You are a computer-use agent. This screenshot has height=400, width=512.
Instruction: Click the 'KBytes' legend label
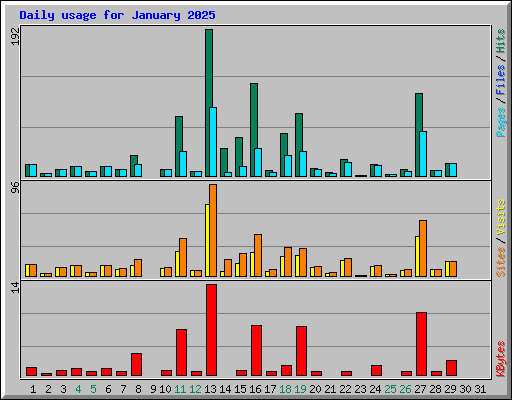[x=501, y=359]
